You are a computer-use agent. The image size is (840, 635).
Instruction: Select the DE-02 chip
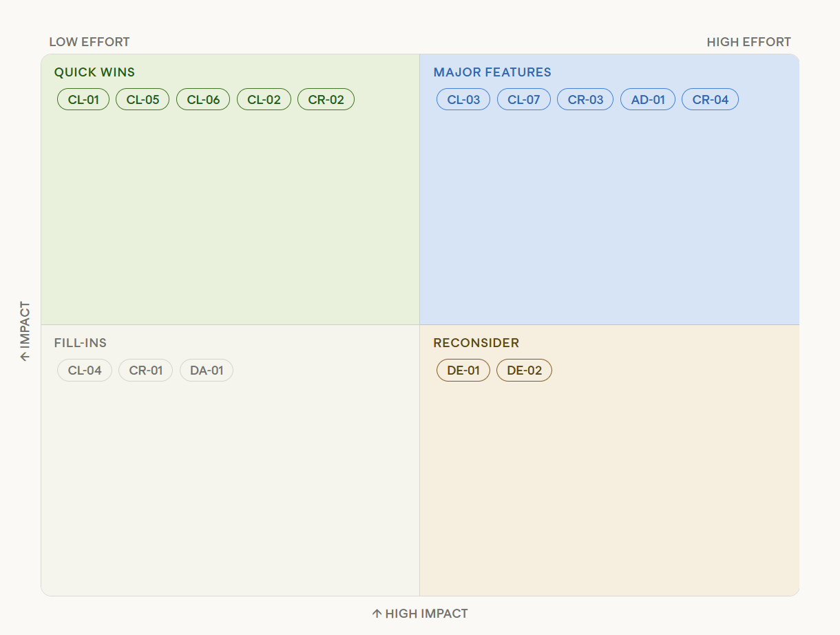(x=524, y=371)
